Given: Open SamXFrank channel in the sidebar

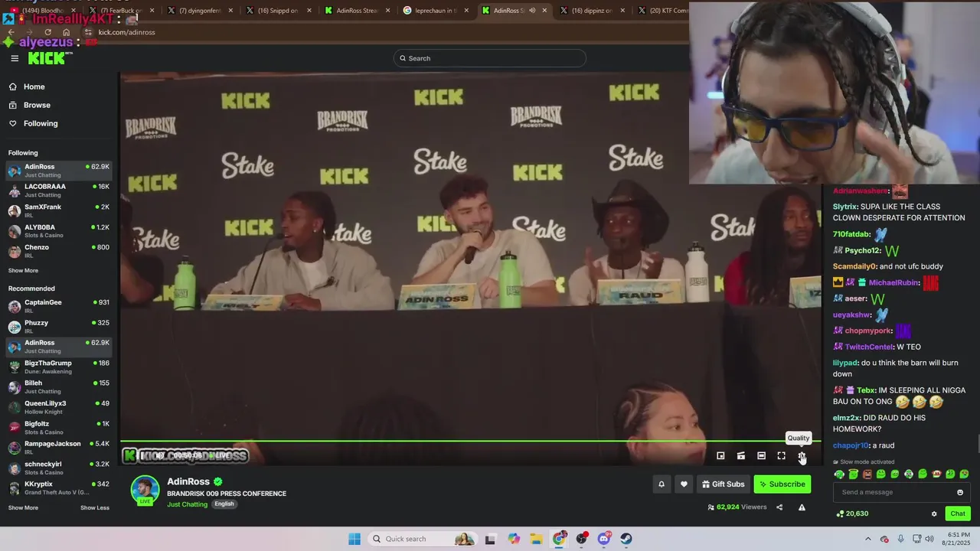Looking at the screenshot, I should click(60, 211).
